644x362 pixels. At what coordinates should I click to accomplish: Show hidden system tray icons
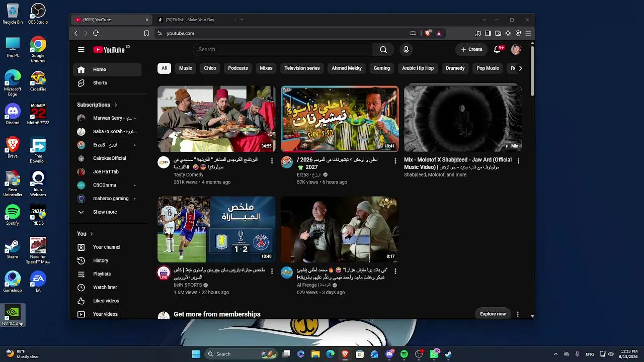pos(555,354)
